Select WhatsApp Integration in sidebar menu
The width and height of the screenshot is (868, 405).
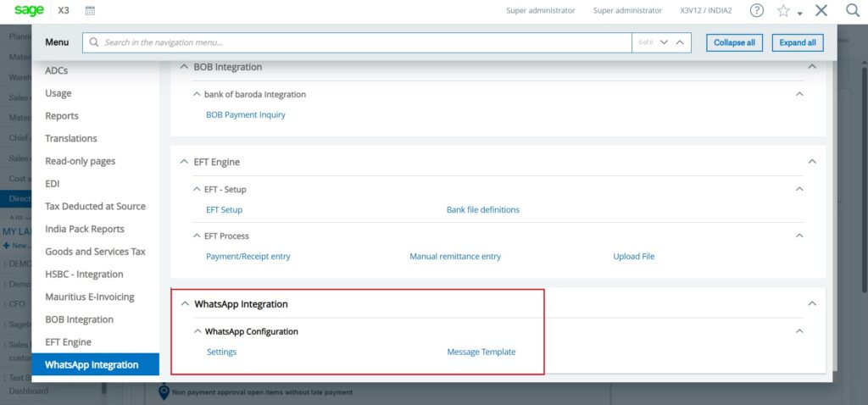point(92,365)
